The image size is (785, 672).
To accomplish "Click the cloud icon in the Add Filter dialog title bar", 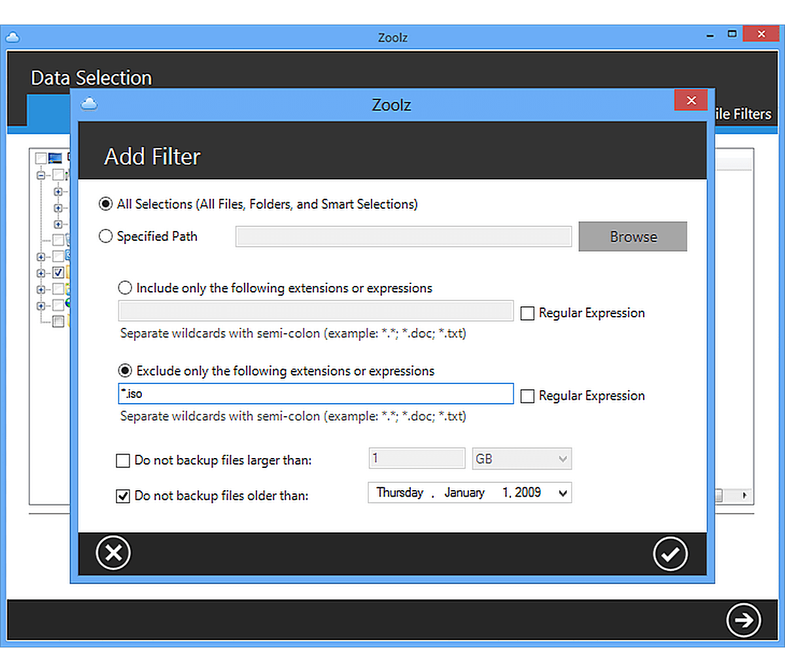I will [x=89, y=104].
